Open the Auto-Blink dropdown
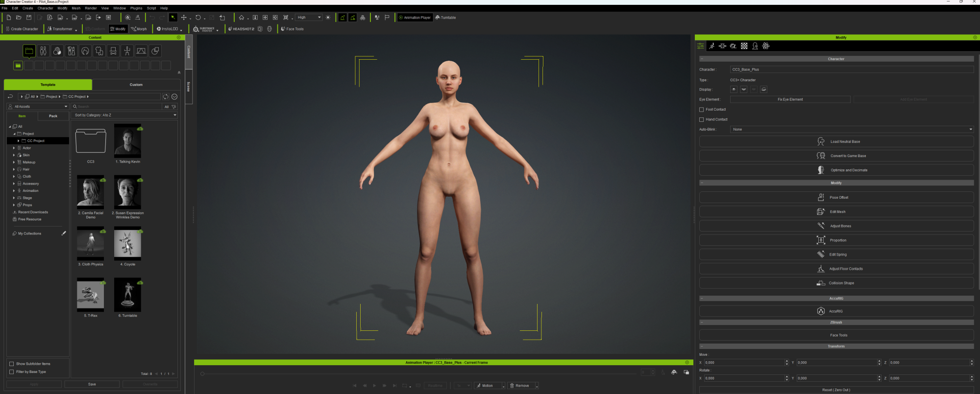Screen dimensions: 980x394 pos(852,129)
